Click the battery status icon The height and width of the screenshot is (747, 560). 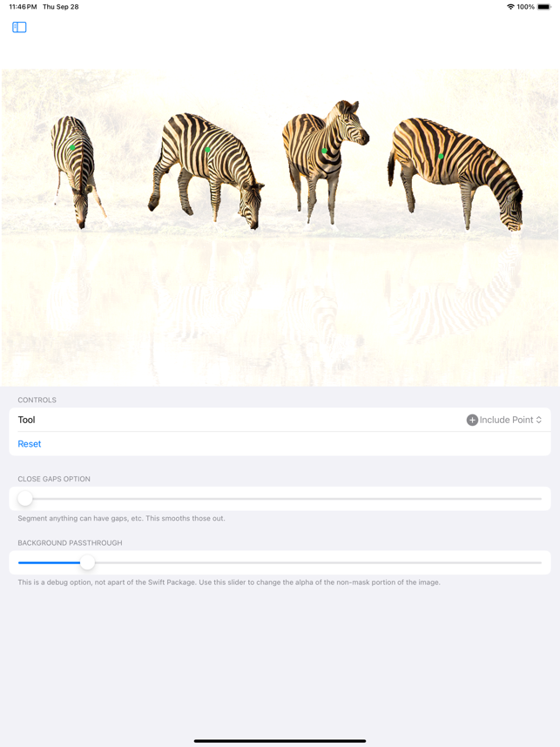click(x=544, y=7)
